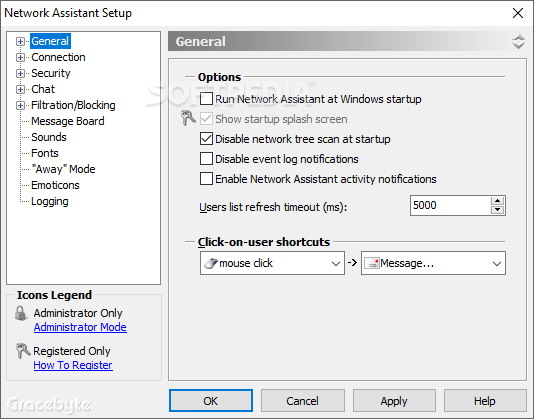Uncheck Disable network tree scan at startup
Image resolution: width=534 pixels, height=419 pixels.
pyautogui.click(x=206, y=139)
